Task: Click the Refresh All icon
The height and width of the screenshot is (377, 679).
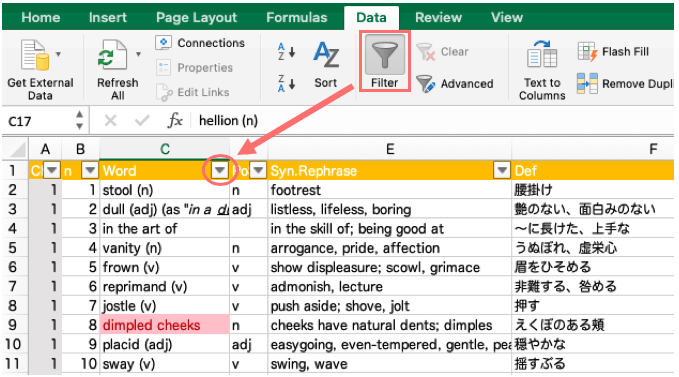Action: [x=113, y=55]
